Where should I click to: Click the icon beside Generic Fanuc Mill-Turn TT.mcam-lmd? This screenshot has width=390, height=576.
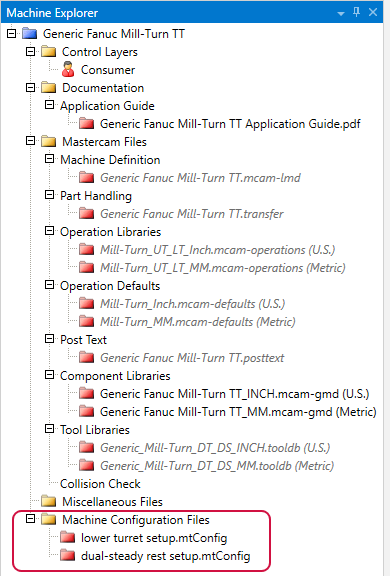tap(87, 177)
